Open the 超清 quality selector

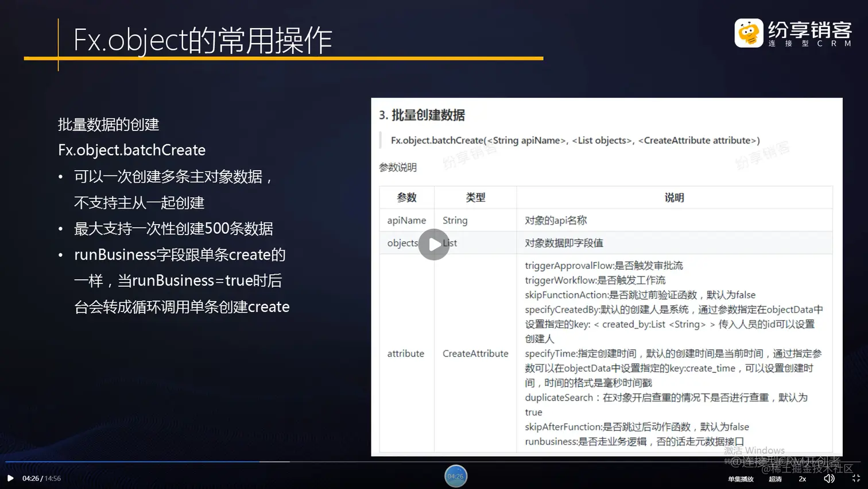point(775,479)
